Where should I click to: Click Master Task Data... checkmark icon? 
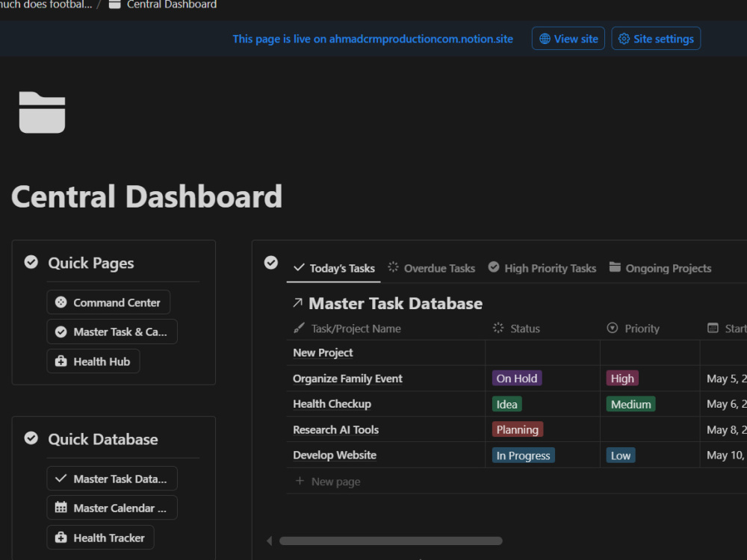pyautogui.click(x=61, y=479)
